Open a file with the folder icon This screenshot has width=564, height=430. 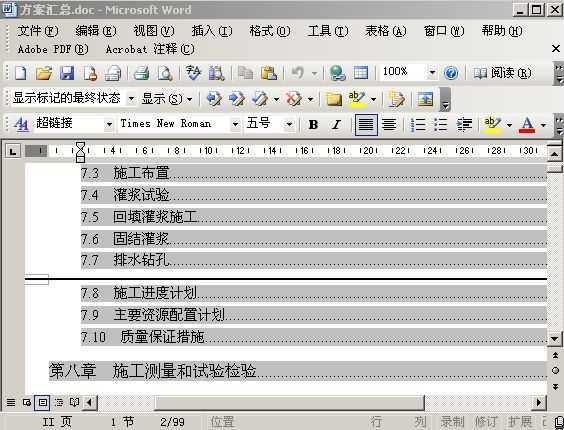pos(44,73)
